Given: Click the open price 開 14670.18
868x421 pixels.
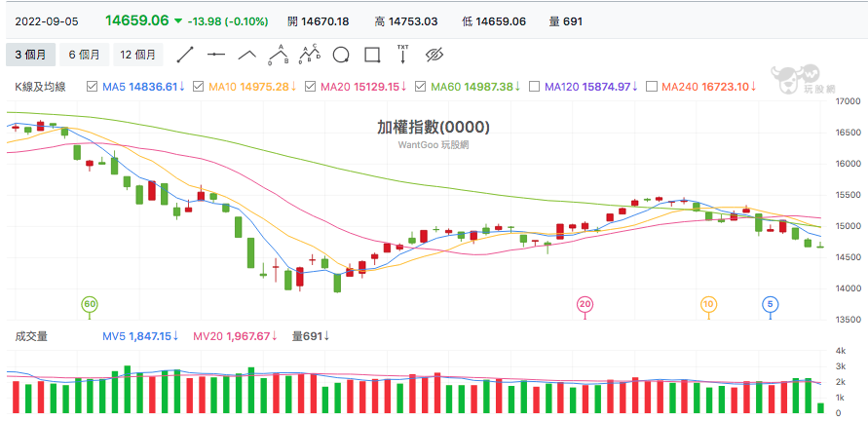Looking at the screenshot, I should coord(319,21).
